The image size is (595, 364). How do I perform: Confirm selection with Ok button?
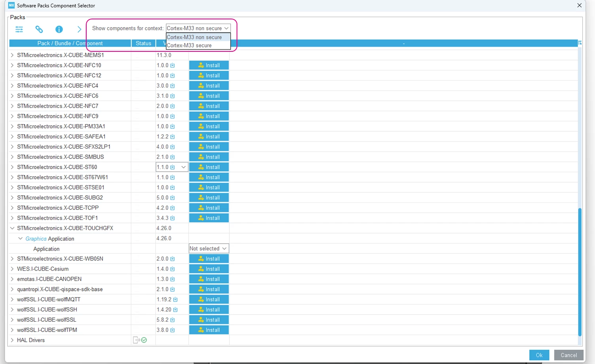click(x=539, y=355)
